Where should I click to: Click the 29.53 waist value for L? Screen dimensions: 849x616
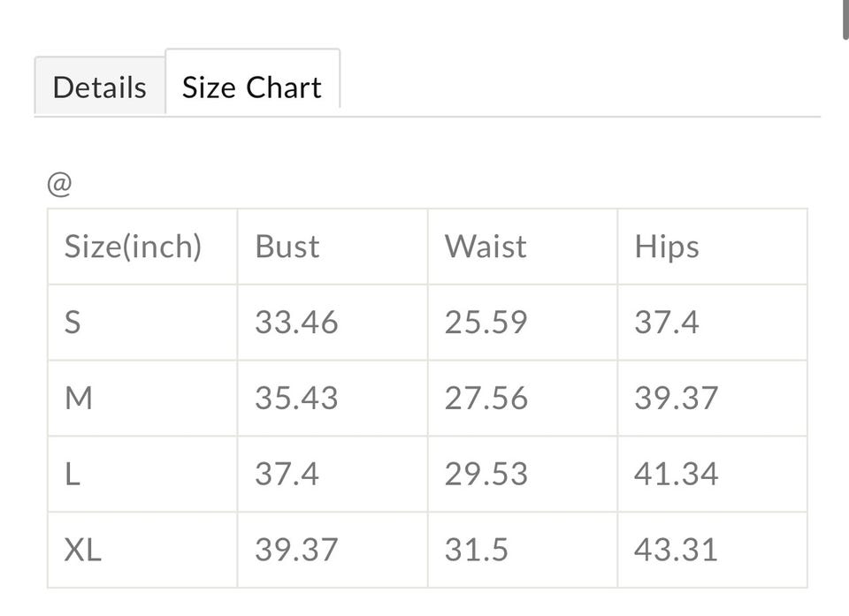pyautogui.click(x=486, y=475)
